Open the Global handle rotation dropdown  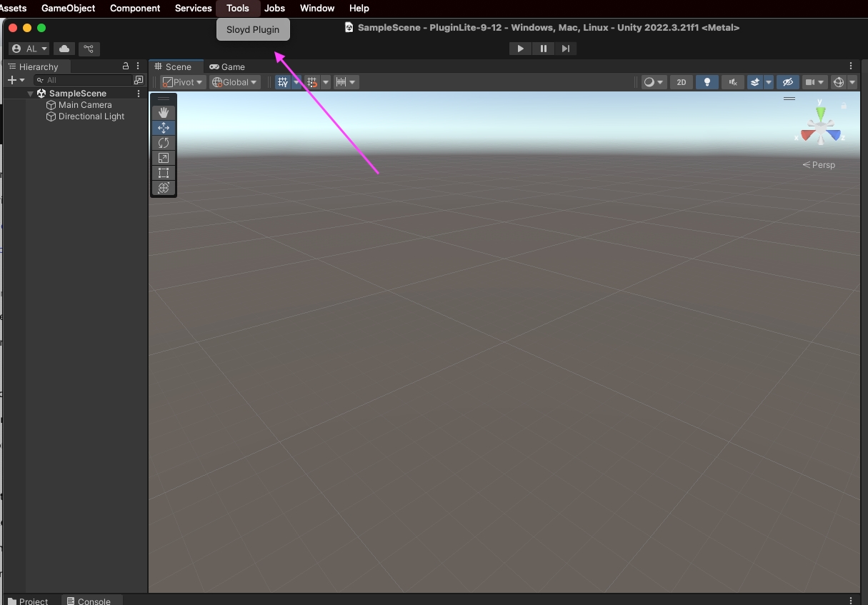pos(234,82)
